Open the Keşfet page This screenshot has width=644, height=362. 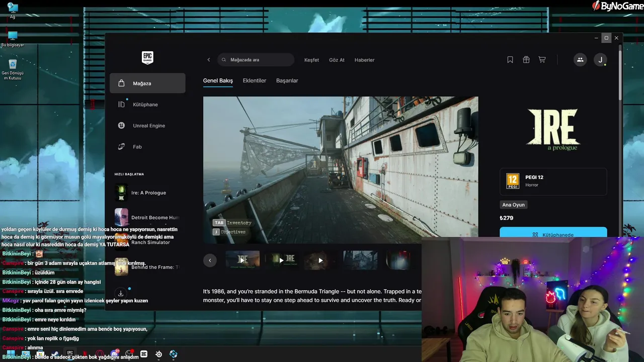click(x=311, y=60)
